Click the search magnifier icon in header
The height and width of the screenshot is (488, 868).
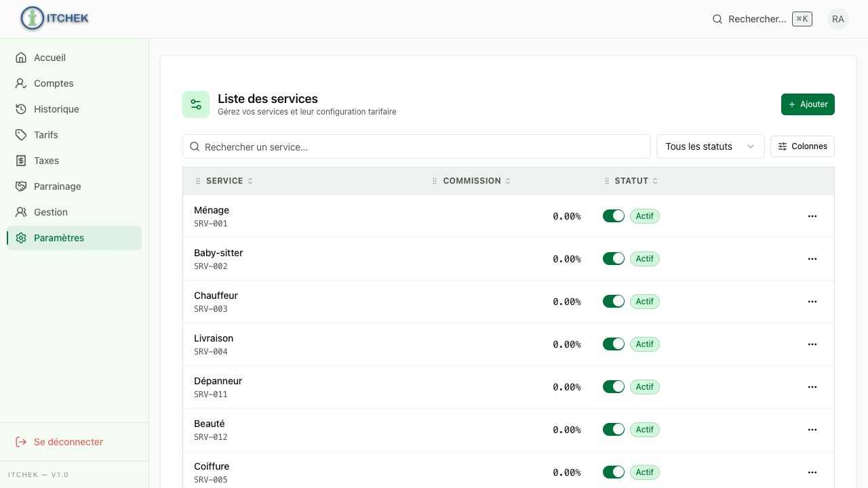coord(717,19)
